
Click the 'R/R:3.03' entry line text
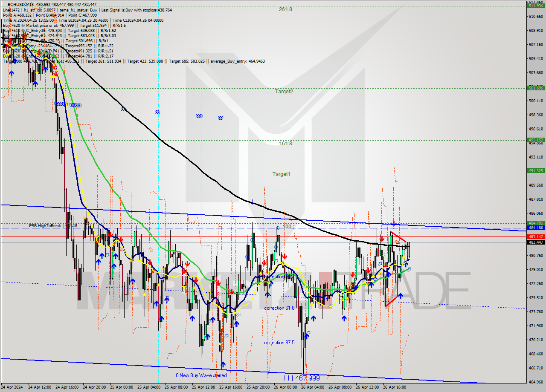tap(108, 35)
